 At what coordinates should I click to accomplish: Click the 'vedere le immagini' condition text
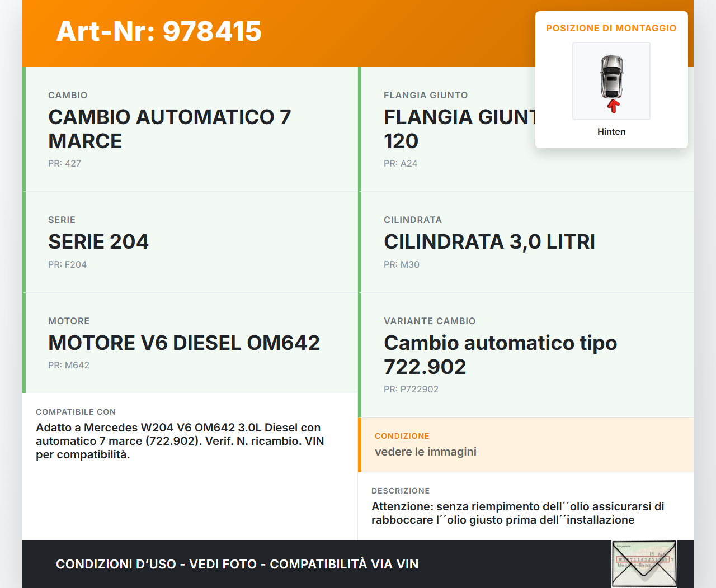coord(425,452)
